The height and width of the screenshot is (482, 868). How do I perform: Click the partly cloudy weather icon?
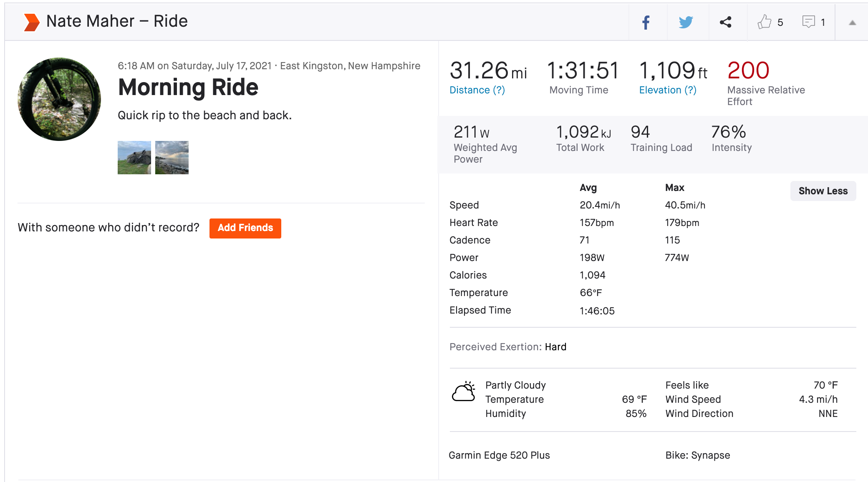click(464, 392)
